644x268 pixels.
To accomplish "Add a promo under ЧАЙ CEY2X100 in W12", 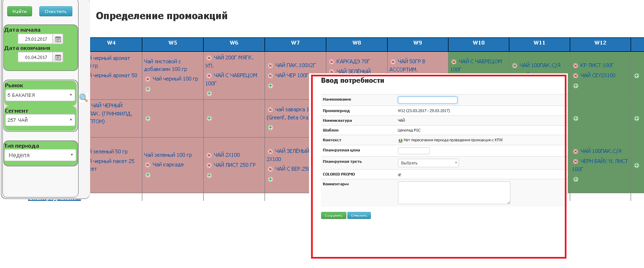I will 575,86.
